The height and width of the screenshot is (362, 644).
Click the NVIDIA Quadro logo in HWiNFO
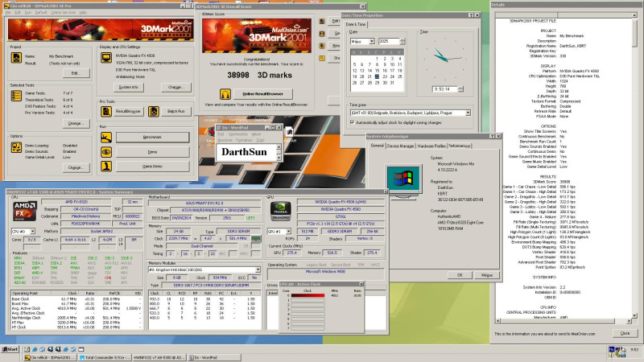pos(281,211)
